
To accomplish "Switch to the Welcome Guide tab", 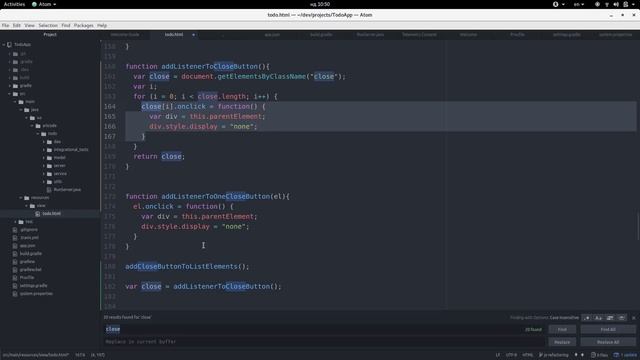I will (125, 35).
